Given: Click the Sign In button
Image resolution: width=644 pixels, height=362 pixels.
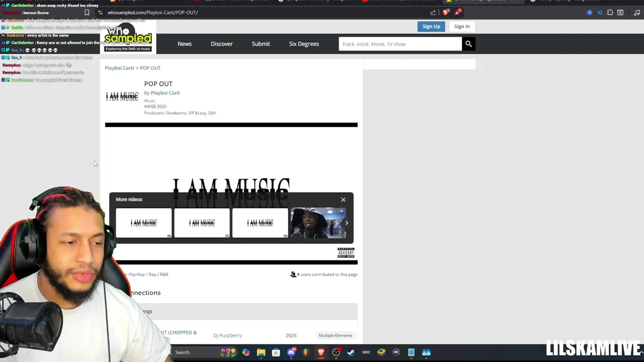Looking at the screenshot, I should [462, 27].
